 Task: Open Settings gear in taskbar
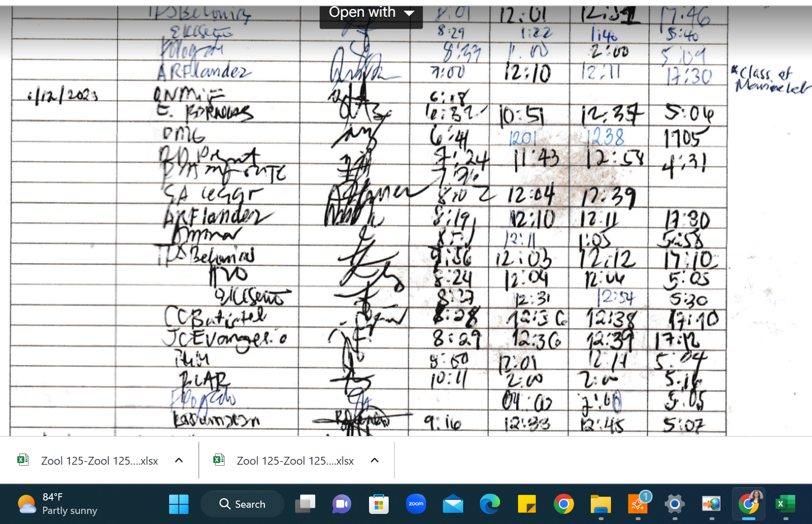[x=675, y=504]
